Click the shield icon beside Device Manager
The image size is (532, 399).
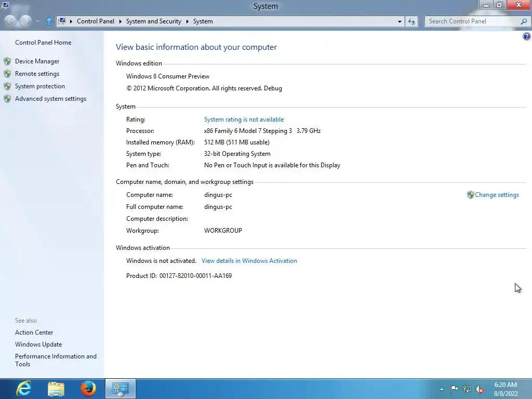7,61
